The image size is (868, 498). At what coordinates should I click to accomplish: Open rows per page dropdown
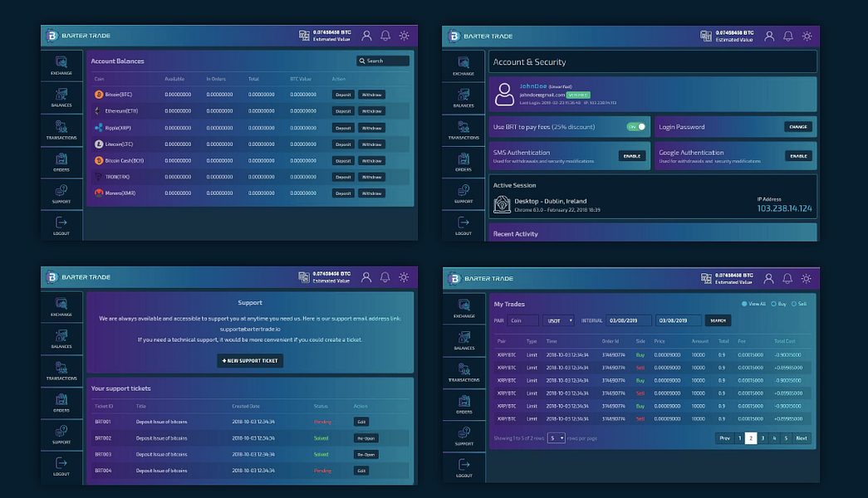[557, 438]
